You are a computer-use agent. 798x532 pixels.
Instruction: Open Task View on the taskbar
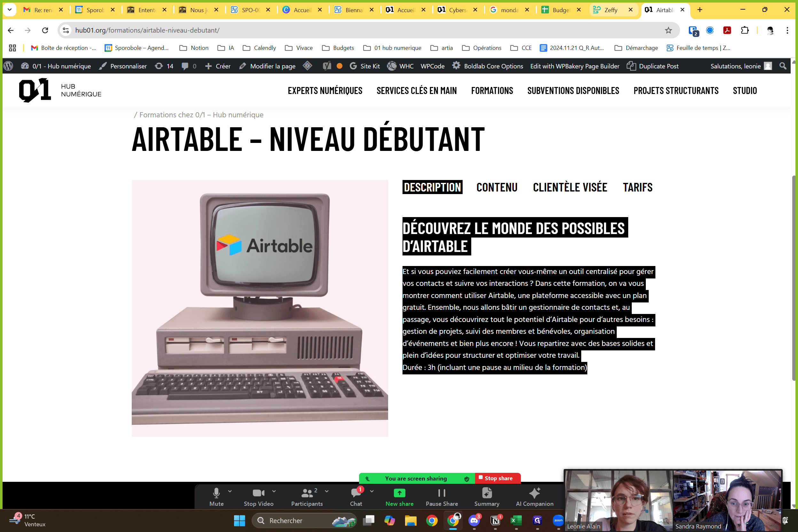(x=369, y=520)
